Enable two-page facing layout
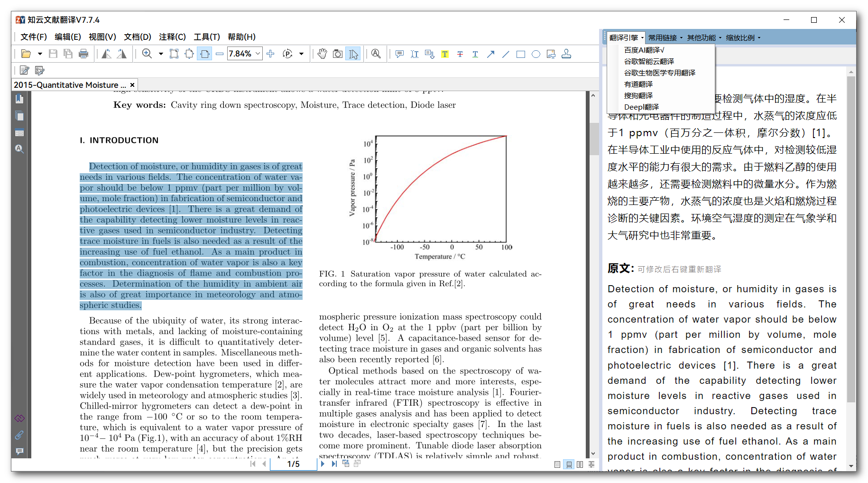 [580, 464]
